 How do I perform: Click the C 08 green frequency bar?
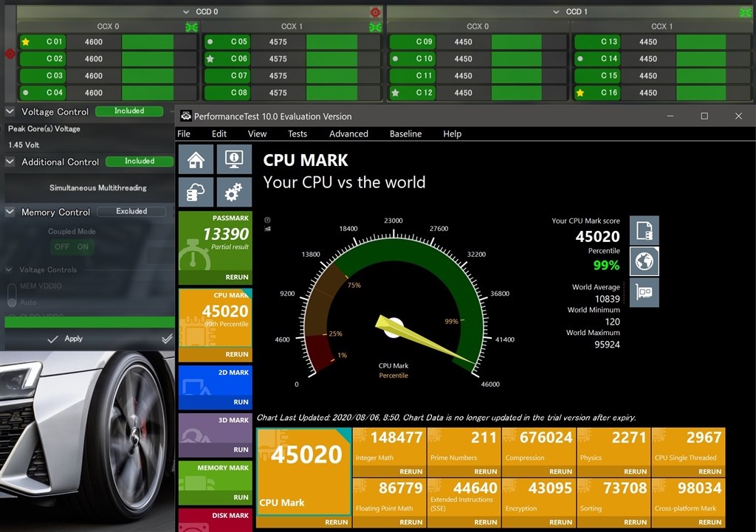[x=331, y=92]
